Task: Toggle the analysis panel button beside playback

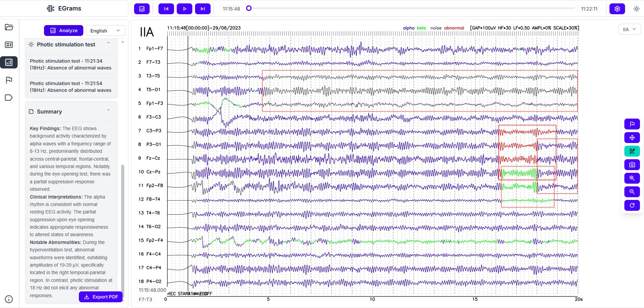Action: click(x=142, y=9)
